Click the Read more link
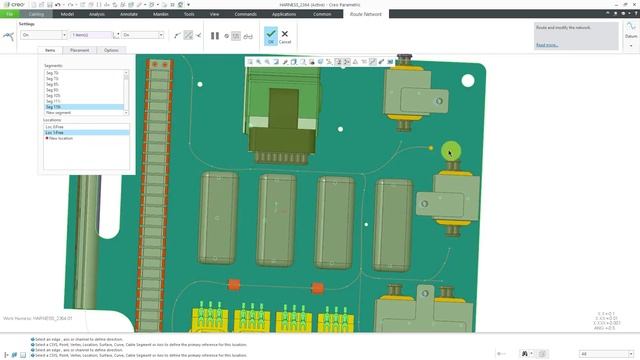Viewport: 640px width, 360px height. tap(547, 45)
